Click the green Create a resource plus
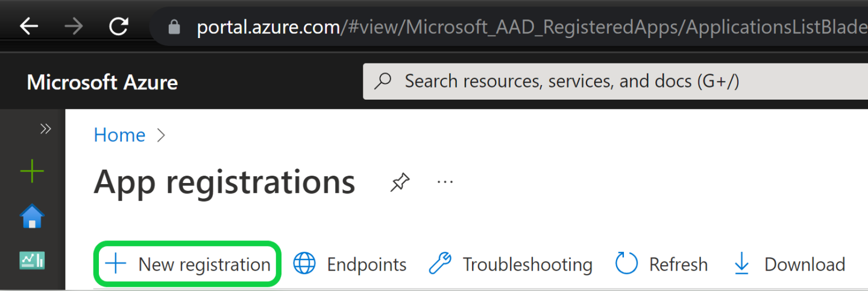The image size is (868, 291). (x=32, y=172)
